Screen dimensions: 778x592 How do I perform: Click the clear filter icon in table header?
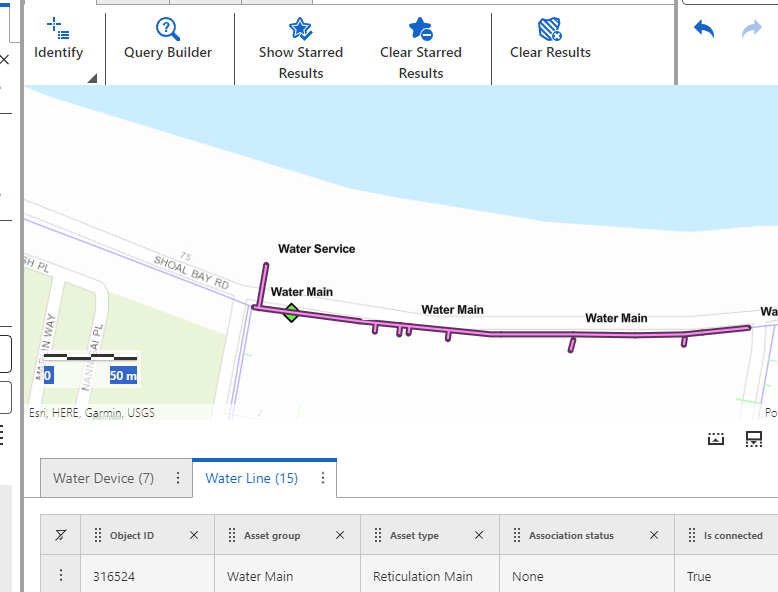click(61, 536)
